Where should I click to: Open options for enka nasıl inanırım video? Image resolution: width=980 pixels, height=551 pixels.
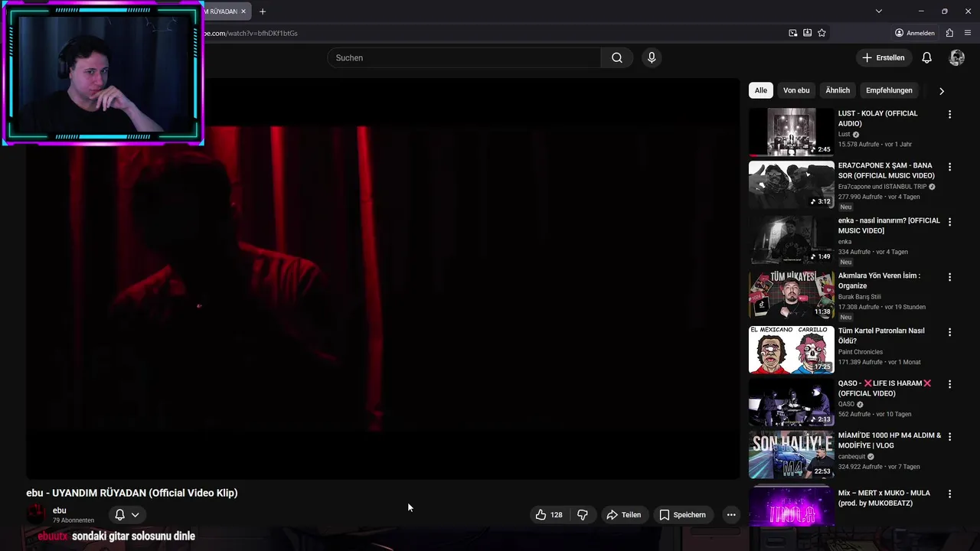pyautogui.click(x=949, y=221)
